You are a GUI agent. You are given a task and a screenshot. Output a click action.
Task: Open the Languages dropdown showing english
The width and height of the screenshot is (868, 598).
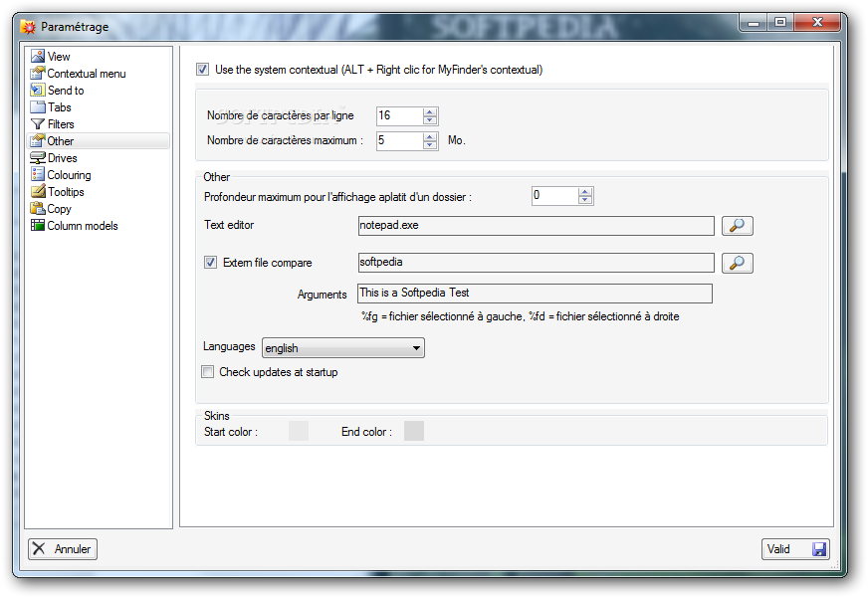pos(343,348)
